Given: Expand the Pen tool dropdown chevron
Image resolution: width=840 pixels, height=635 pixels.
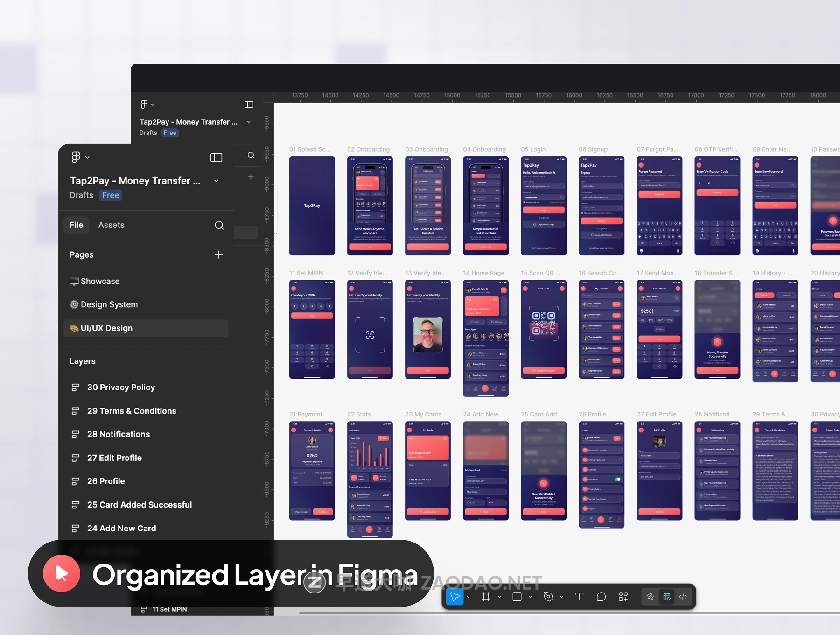Looking at the screenshot, I should pyautogui.click(x=562, y=597).
